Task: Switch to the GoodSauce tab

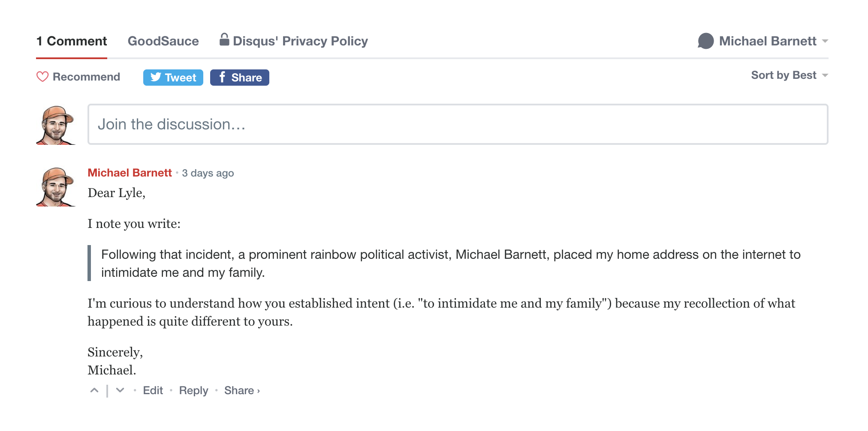Action: click(x=163, y=41)
